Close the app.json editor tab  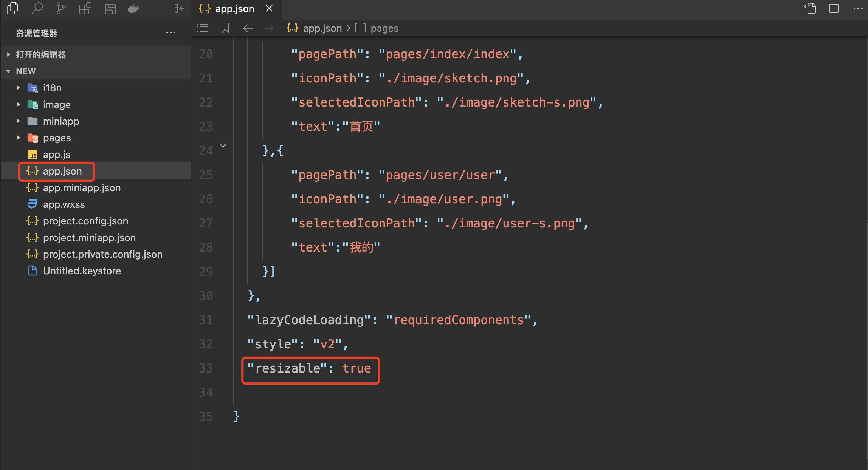click(x=269, y=8)
